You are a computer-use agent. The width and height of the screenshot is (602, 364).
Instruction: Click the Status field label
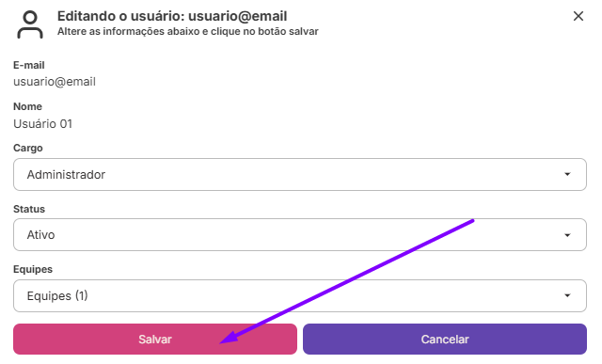point(29,209)
